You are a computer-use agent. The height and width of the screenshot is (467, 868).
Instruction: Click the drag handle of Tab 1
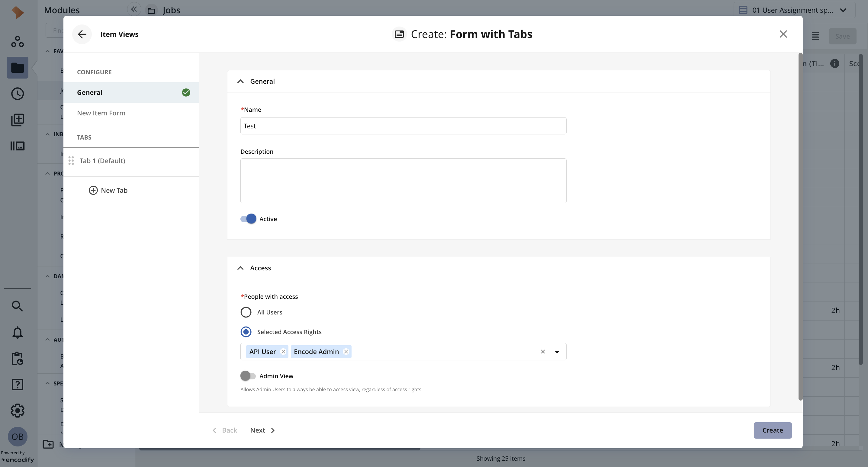71,161
